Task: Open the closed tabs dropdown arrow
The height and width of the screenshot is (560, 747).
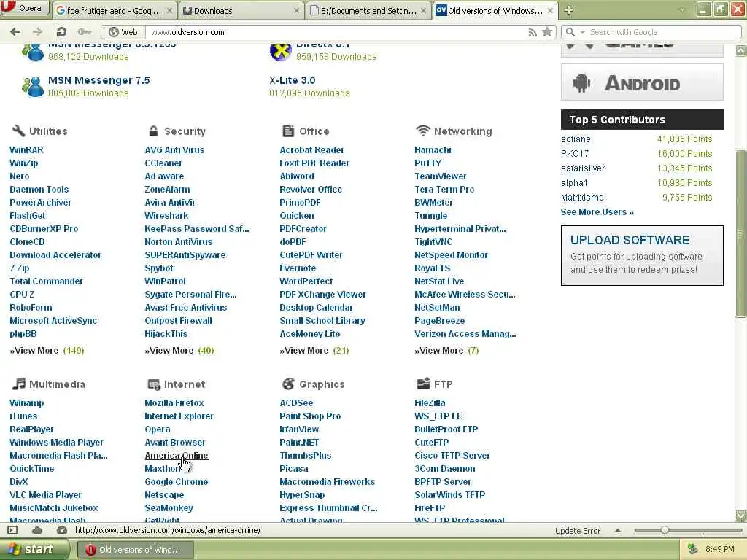Action: pyautogui.click(x=682, y=10)
